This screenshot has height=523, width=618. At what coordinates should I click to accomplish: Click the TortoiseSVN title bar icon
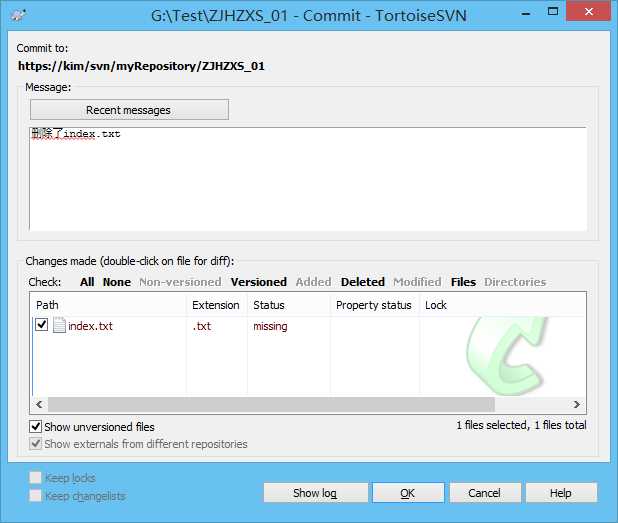click(x=18, y=16)
